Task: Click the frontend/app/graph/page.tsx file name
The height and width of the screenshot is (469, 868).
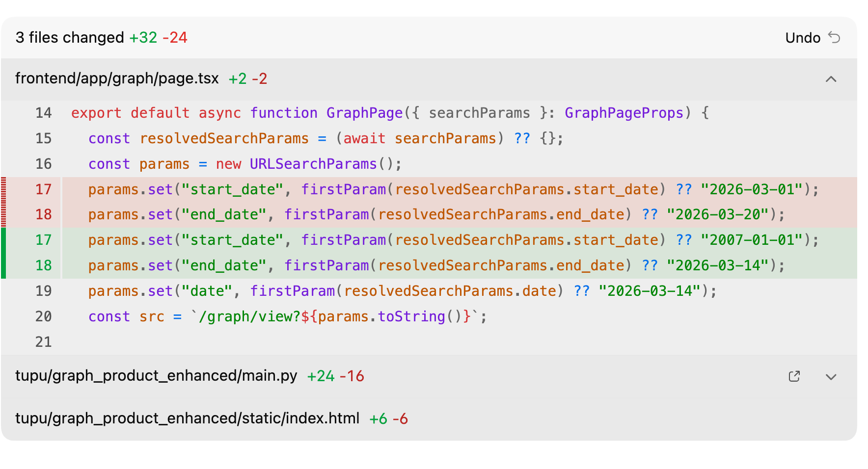Action: [117, 78]
